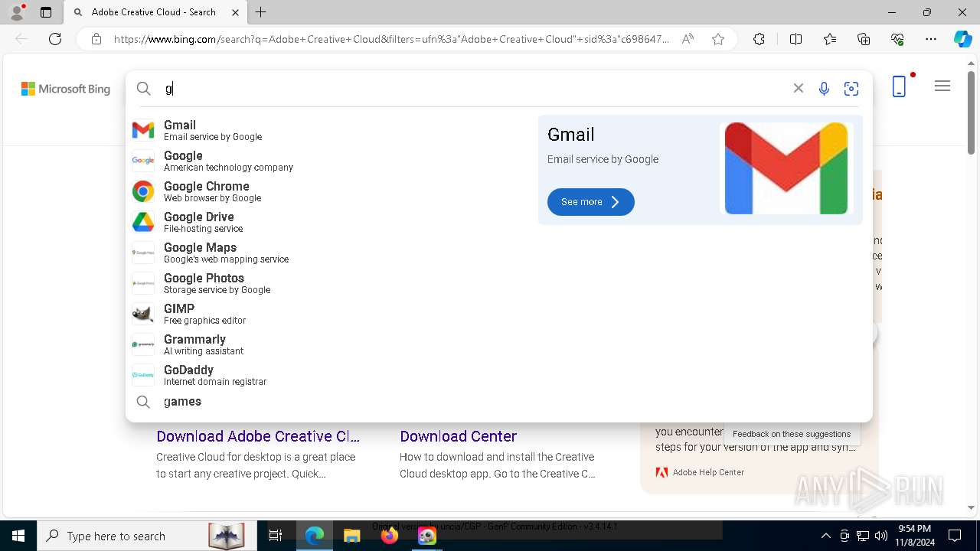Open visual search camera icon

[x=851, y=89]
